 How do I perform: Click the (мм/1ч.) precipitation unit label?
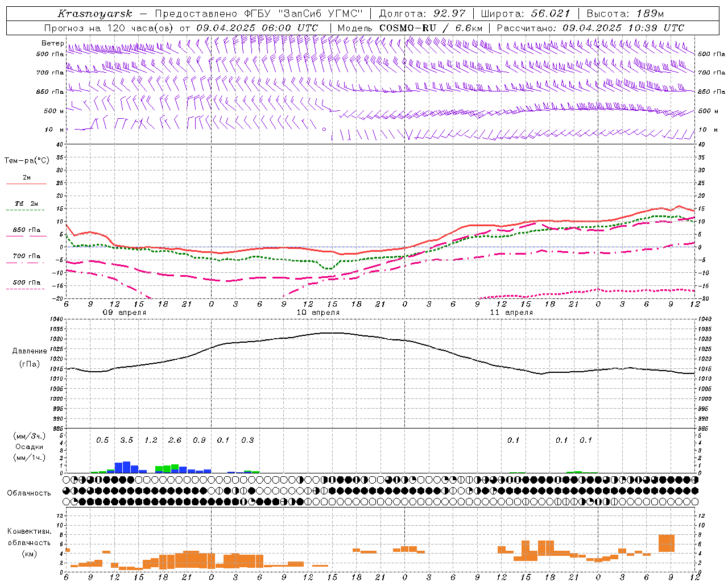click(30, 458)
